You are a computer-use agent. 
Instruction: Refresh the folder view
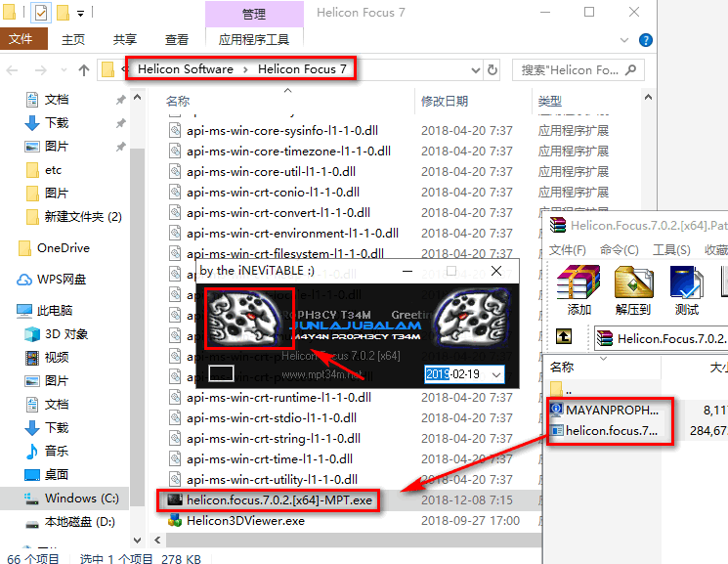click(492, 70)
